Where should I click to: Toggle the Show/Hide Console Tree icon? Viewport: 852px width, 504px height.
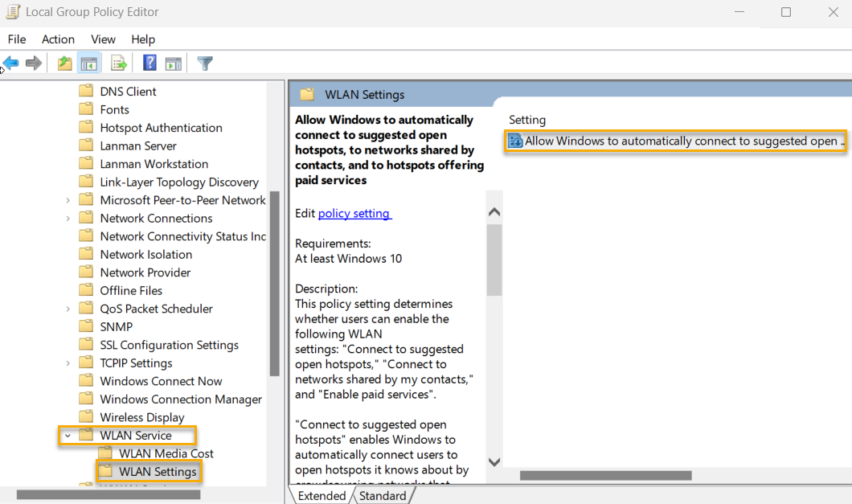point(88,63)
